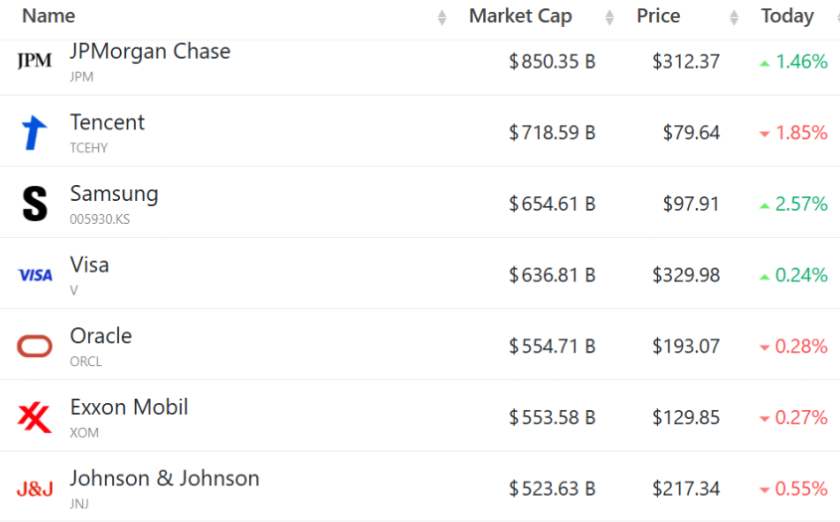Image resolution: width=840 pixels, height=522 pixels.
Task: Click the Exxon Mobil logo icon
Action: (x=35, y=417)
